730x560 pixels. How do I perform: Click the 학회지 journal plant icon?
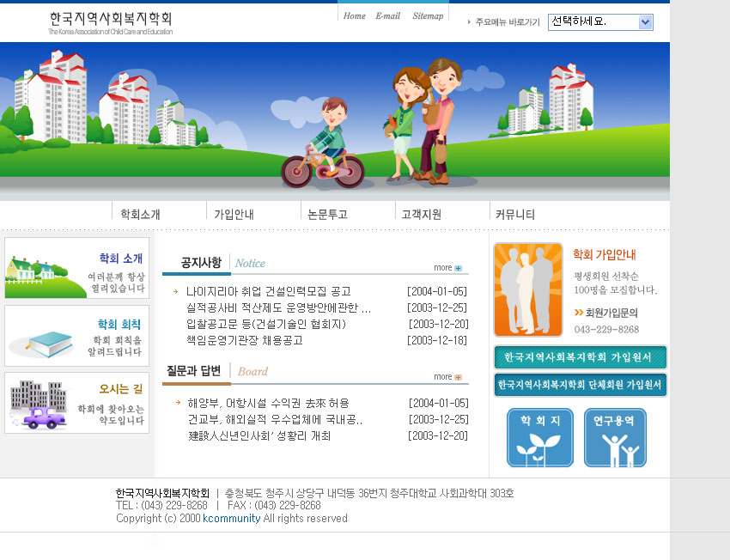point(539,438)
